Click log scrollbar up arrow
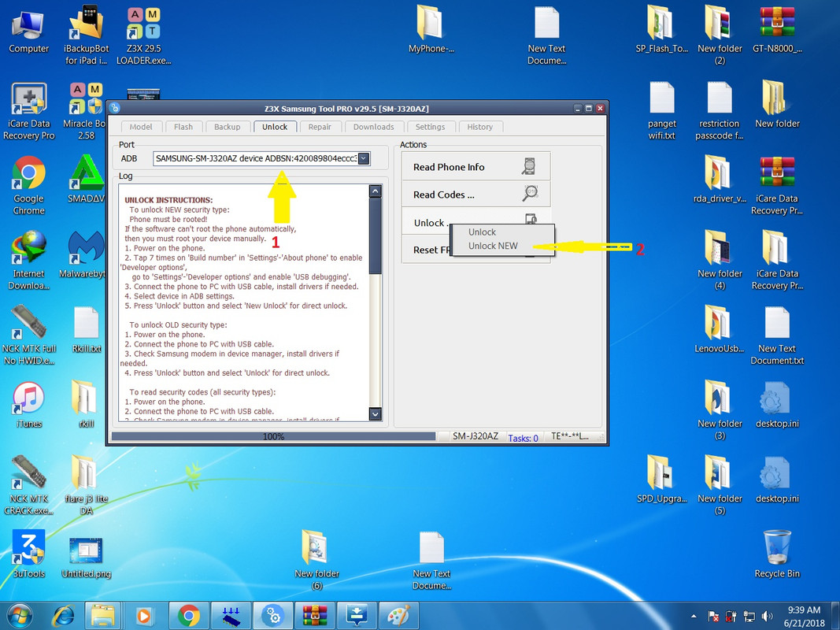840x630 pixels. 376,191
